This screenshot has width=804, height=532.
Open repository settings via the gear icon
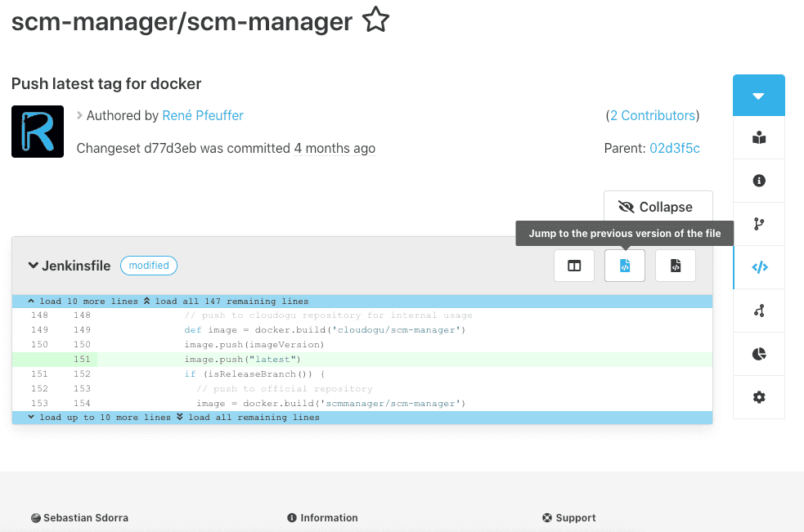click(759, 397)
